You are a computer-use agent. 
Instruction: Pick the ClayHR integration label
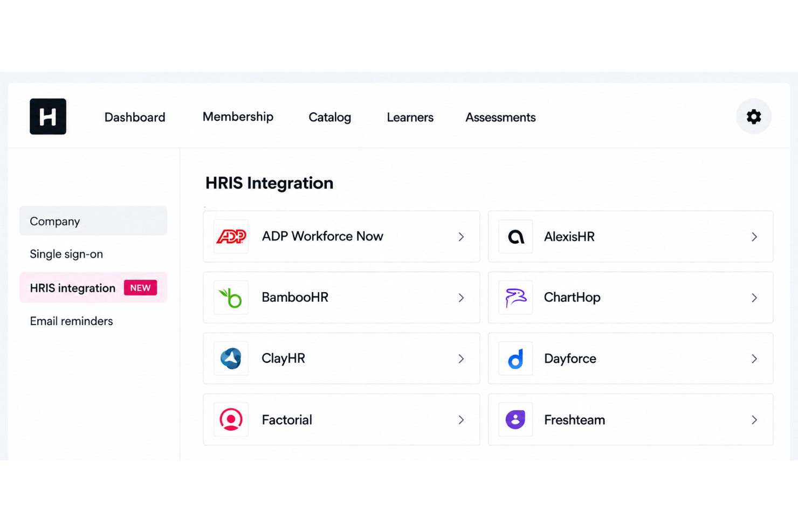(283, 358)
